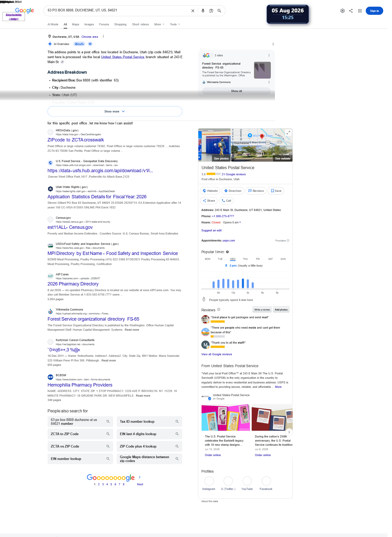Select the 2 pm bar in Popular times chart
The width and height of the screenshot is (392, 537).
(243, 283)
